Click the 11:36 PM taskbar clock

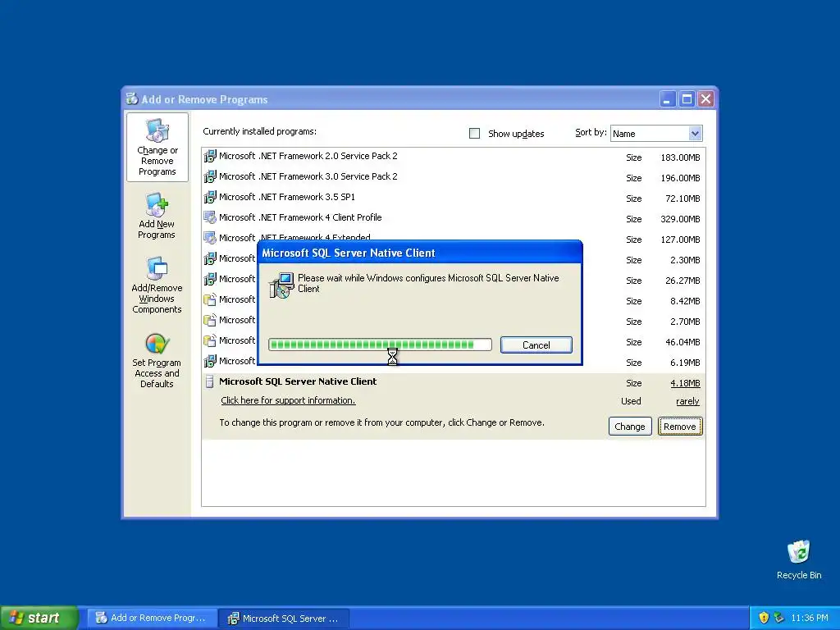point(810,618)
